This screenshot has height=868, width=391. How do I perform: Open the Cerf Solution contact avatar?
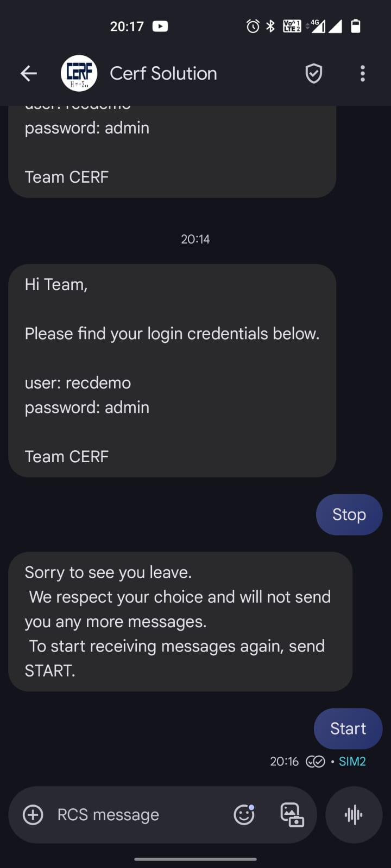click(79, 73)
